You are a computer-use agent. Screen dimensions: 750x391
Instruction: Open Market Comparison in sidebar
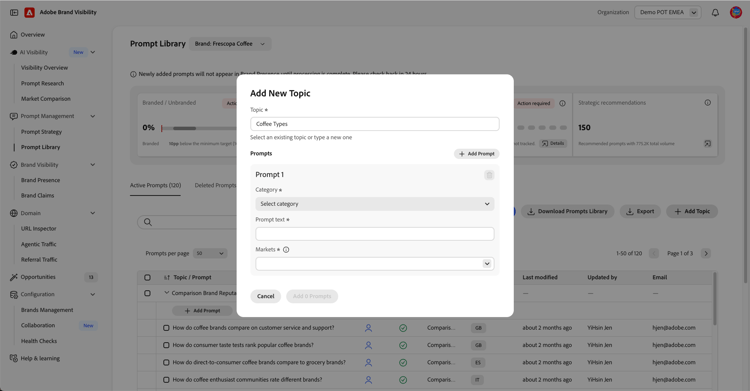(x=45, y=99)
